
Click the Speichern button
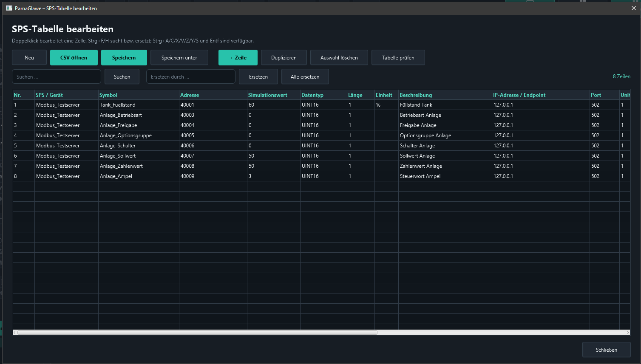[124, 58]
